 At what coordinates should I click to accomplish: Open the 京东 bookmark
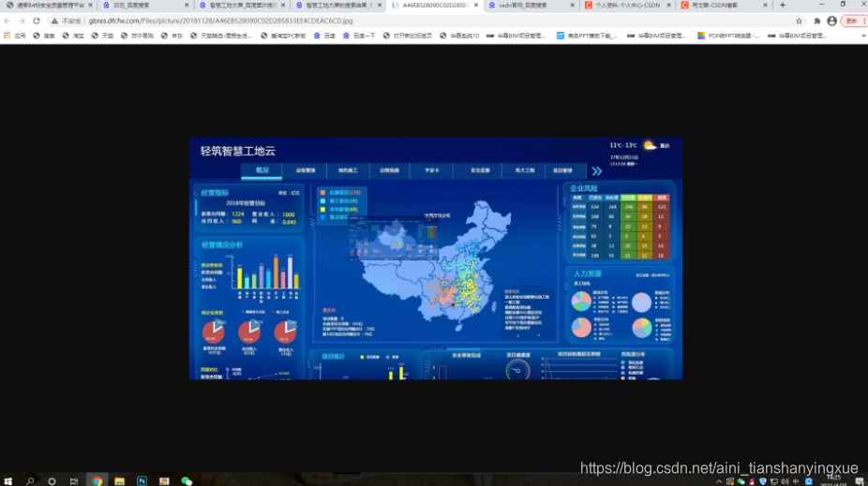click(172, 36)
